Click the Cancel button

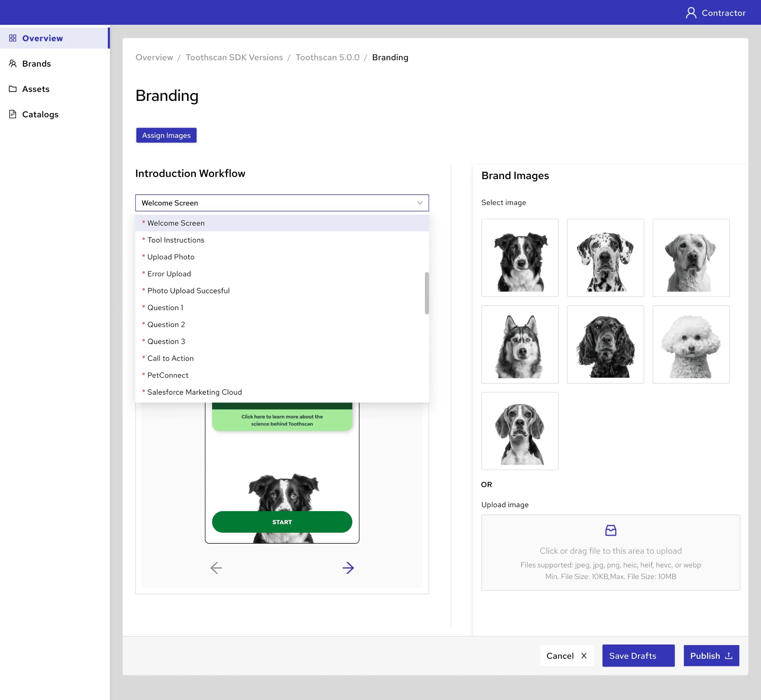(x=567, y=656)
